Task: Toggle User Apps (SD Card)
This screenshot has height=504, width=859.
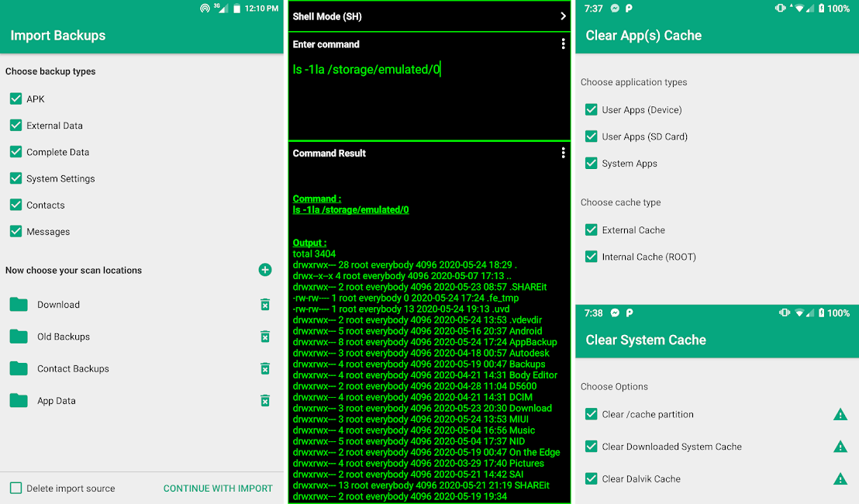Action: pyautogui.click(x=591, y=136)
